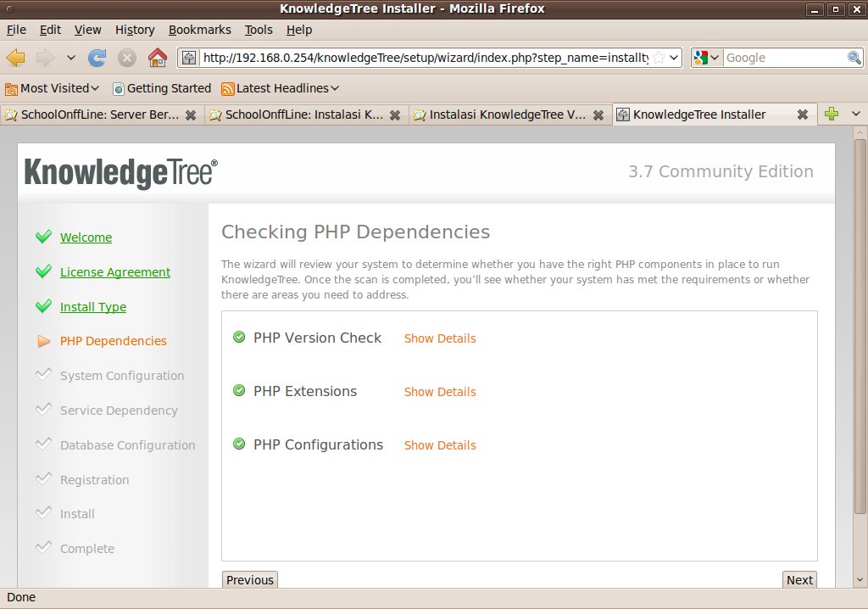This screenshot has height=609, width=868.
Task: Click the Home icon in toolbar
Action: point(157,58)
